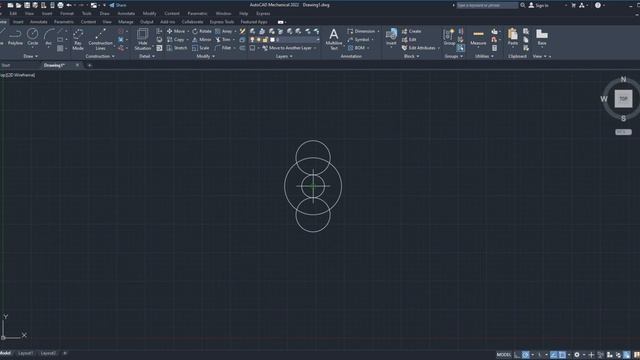This screenshot has width=640, height=360.
Task: Click in the keyword search field
Action: (x=487, y=5)
